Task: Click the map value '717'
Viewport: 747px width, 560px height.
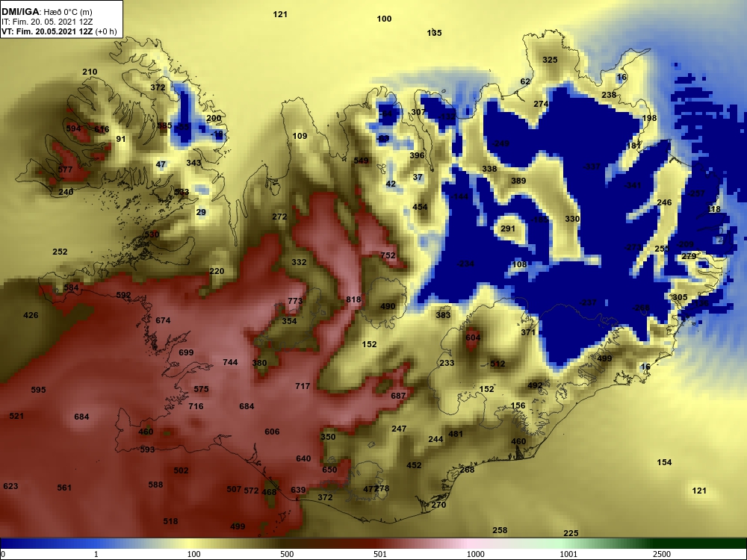Action: tap(303, 386)
